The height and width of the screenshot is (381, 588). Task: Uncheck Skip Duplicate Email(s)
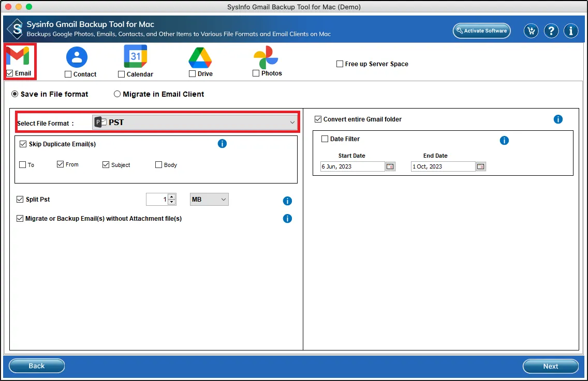23,144
